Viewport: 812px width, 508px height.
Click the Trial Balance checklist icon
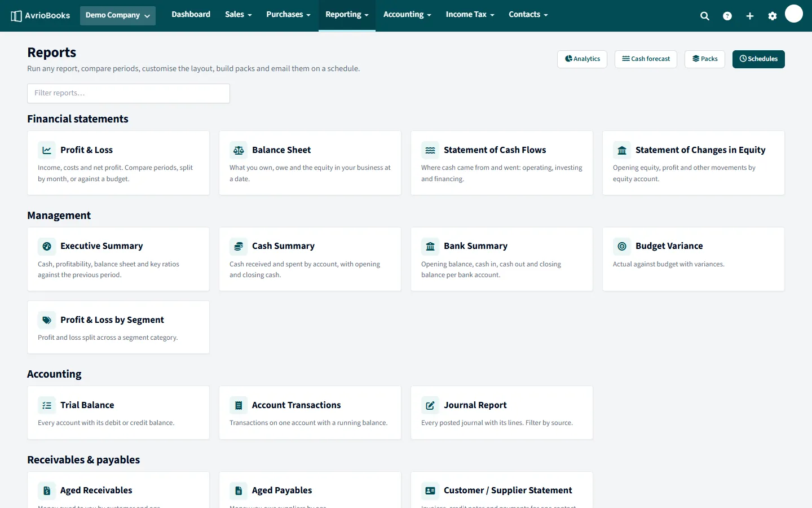(47, 405)
